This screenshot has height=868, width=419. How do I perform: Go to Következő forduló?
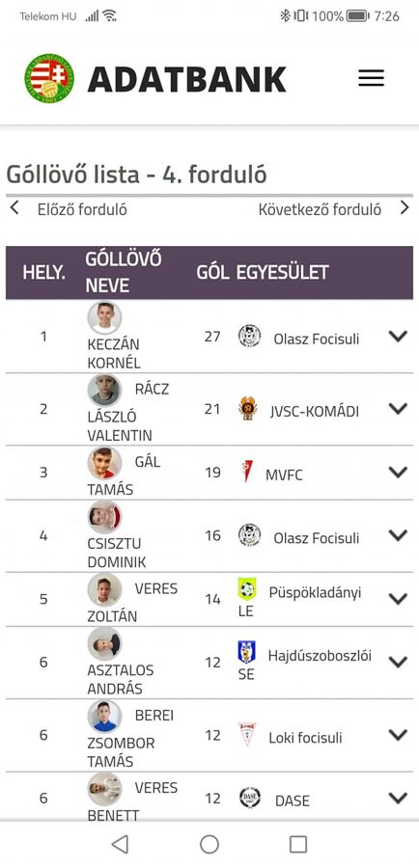pyautogui.click(x=320, y=210)
